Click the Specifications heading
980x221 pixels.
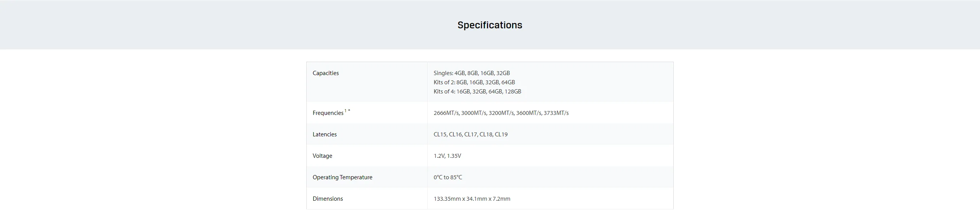[490, 25]
